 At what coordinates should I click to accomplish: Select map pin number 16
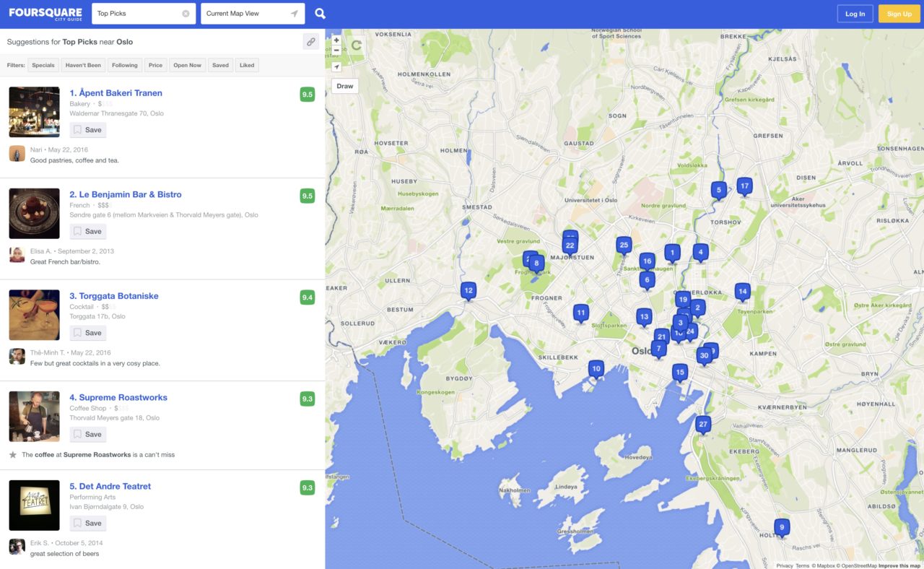click(647, 262)
